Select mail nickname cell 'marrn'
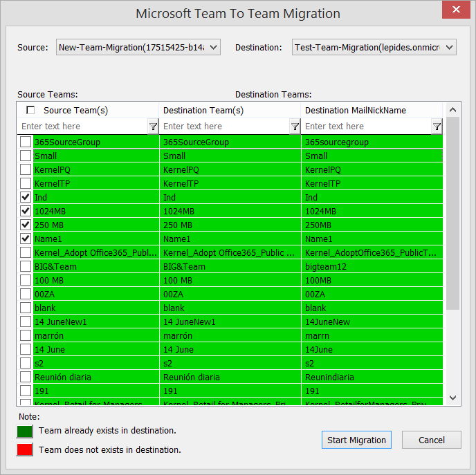 [x=372, y=335]
